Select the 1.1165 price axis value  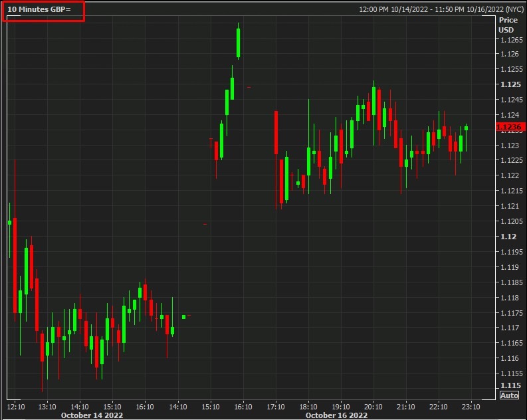tap(512, 343)
